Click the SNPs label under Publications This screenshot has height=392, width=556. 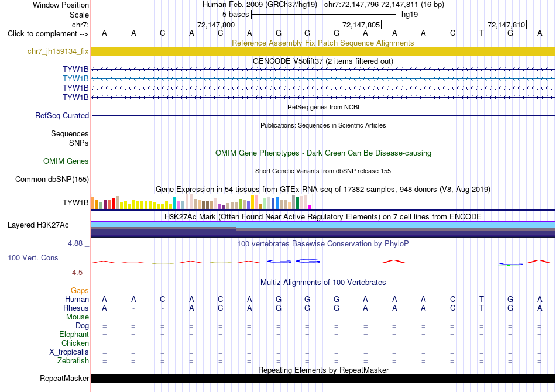(79, 143)
